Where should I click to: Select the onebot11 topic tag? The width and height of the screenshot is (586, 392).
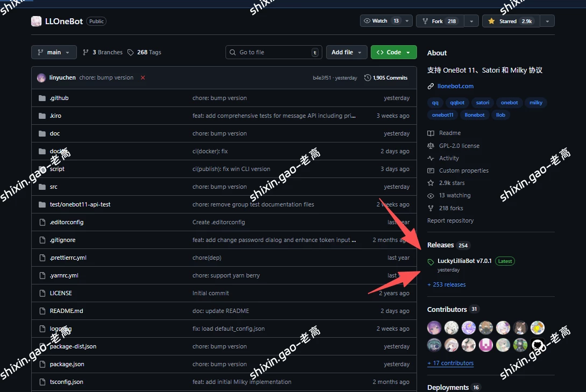pyautogui.click(x=442, y=115)
